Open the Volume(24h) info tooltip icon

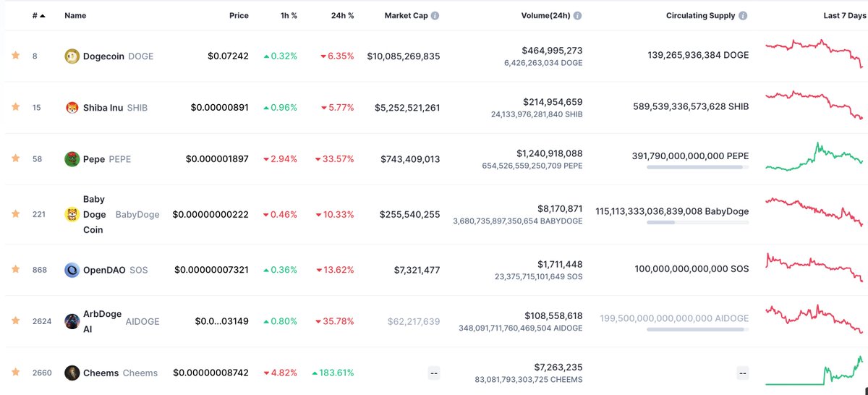[577, 15]
